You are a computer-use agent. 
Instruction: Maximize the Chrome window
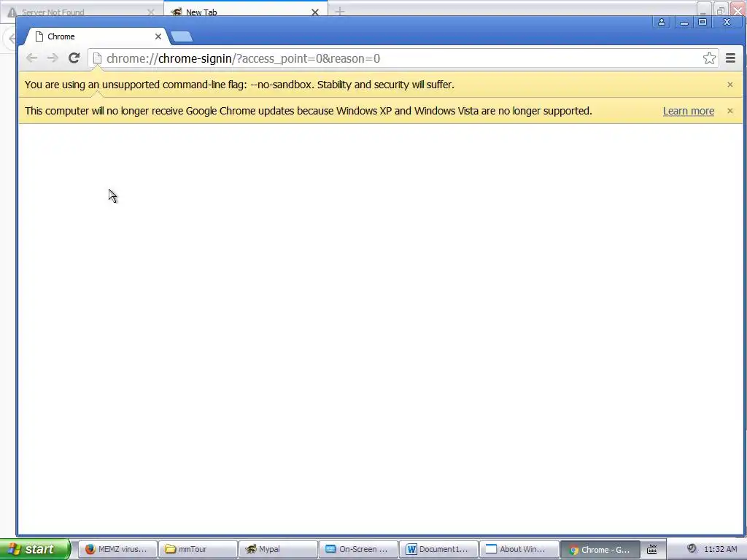pos(703,22)
